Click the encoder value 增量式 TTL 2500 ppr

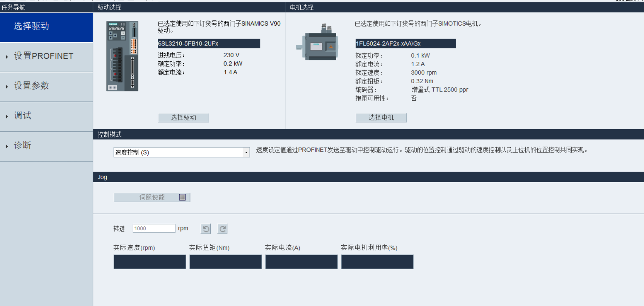440,89
